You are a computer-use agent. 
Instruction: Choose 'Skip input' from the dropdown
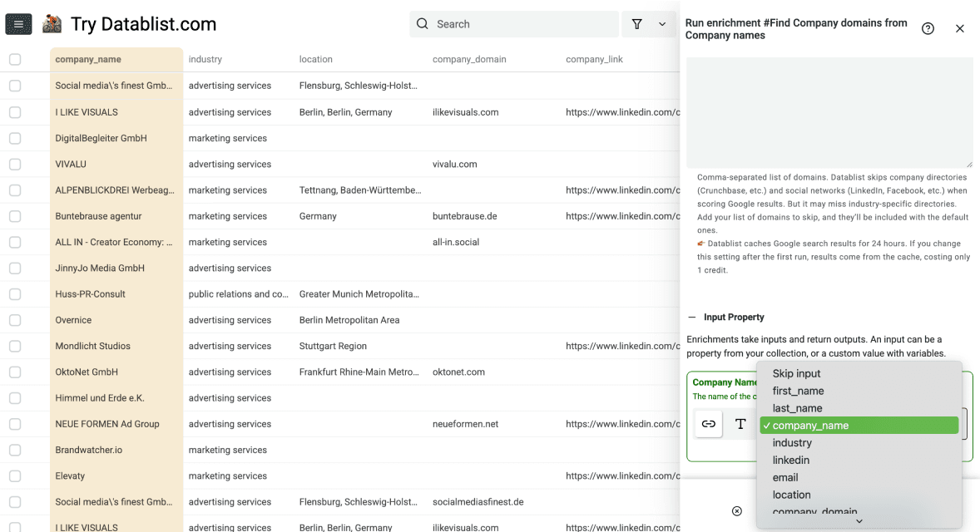[796, 373]
